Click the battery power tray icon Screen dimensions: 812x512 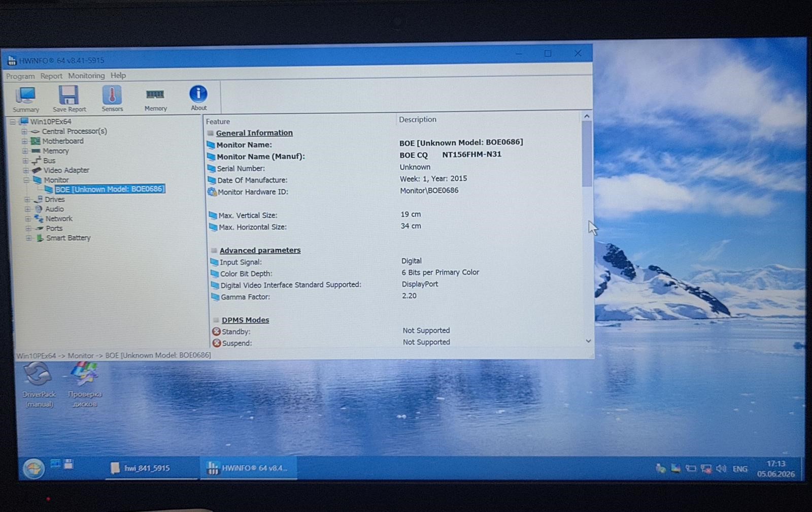coord(691,468)
